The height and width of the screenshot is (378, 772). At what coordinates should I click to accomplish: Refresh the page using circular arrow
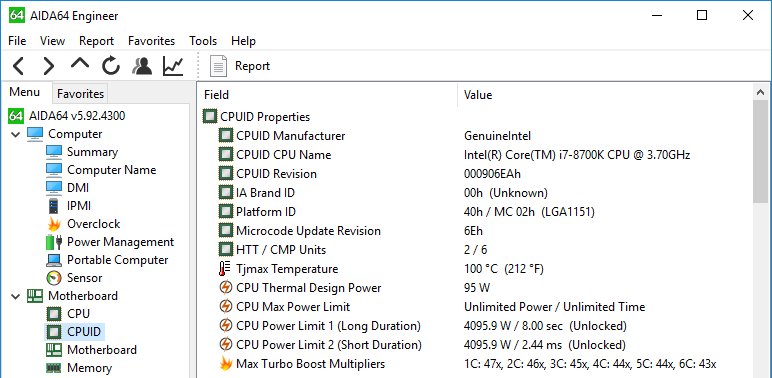[x=111, y=65]
